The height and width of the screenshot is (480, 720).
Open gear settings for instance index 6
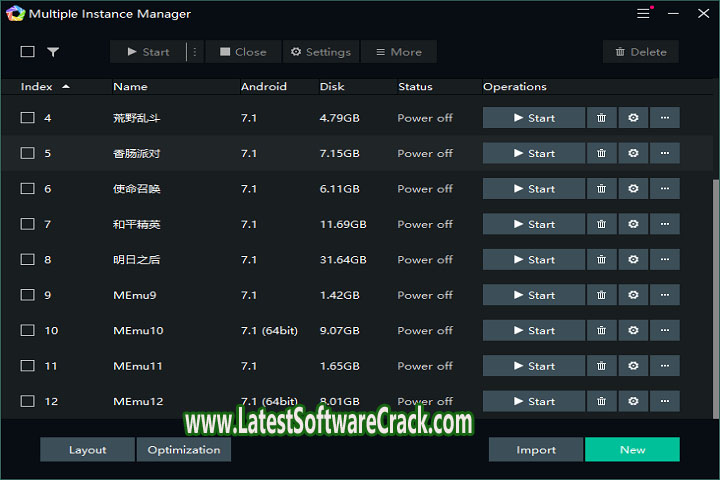[633, 189]
